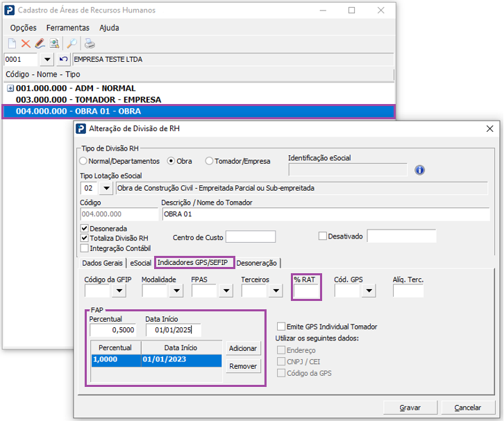This screenshot has width=504, height=423.
Task: Click the new record (blank page) icon
Action: pyautogui.click(x=12, y=44)
